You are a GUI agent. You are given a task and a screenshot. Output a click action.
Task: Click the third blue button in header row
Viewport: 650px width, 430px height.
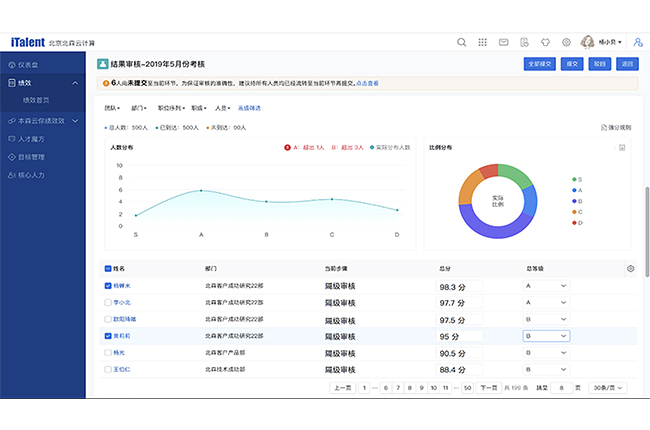pos(599,64)
